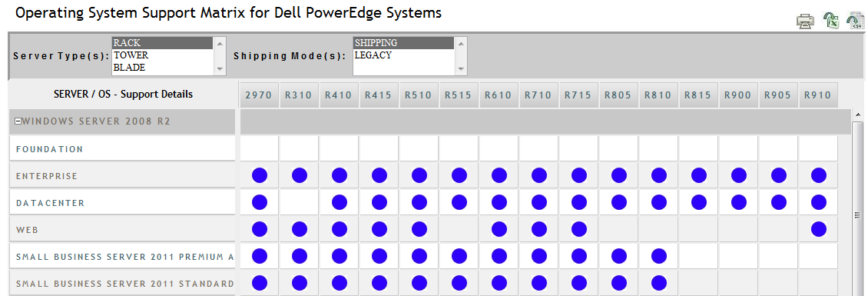Click Web support dot for R610

pos(499,229)
